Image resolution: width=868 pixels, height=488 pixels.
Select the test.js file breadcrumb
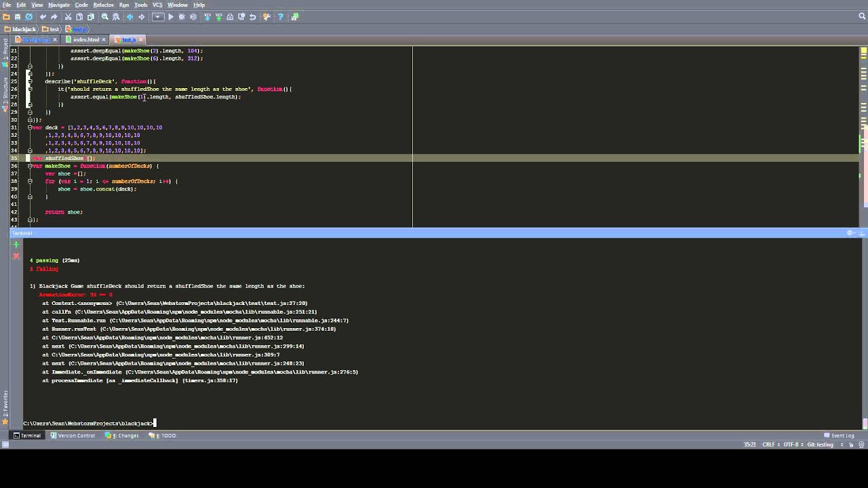(x=76, y=29)
